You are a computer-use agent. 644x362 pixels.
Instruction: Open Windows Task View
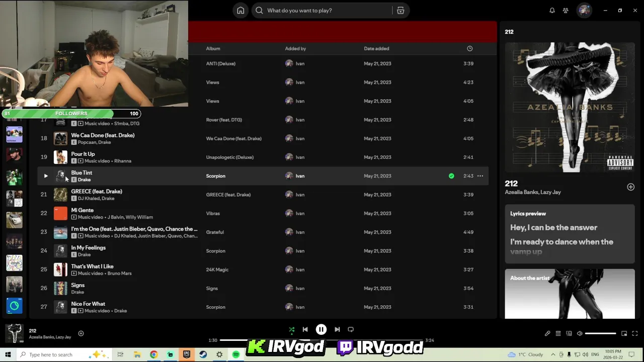pyautogui.click(x=120, y=354)
